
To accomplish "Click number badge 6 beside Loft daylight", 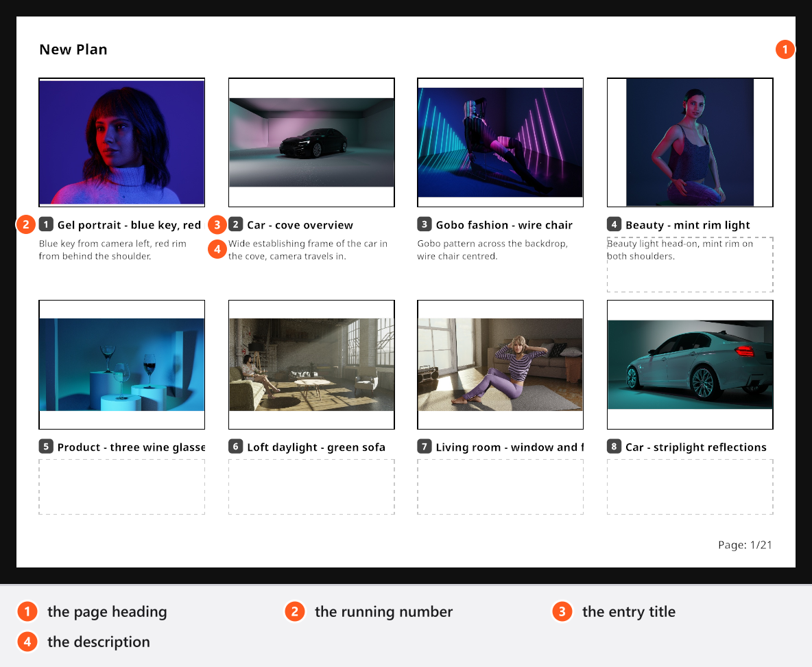I will coord(236,447).
